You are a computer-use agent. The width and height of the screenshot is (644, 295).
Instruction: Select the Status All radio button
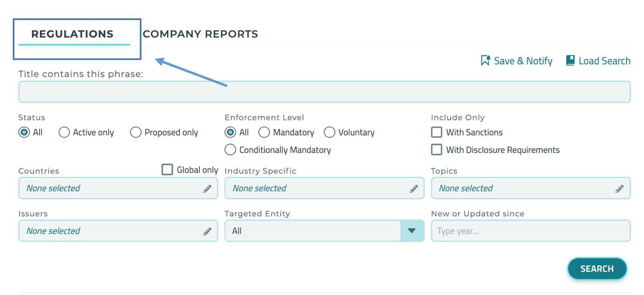(x=24, y=132)
